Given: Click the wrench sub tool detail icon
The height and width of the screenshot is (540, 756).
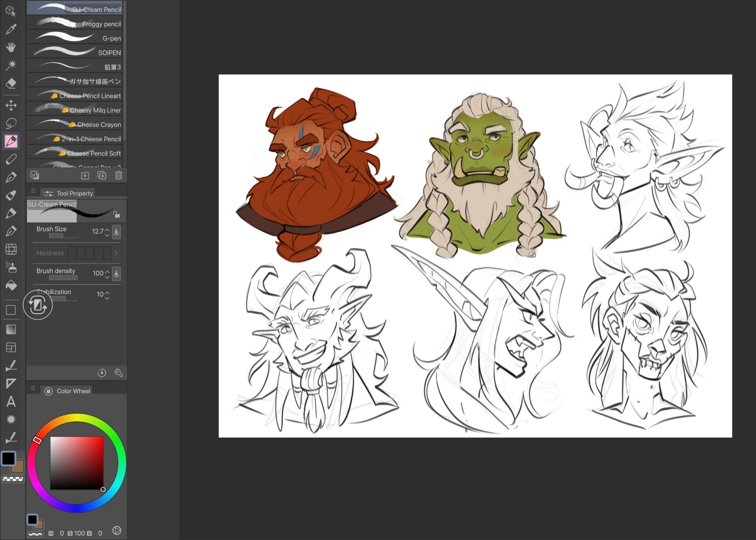Looking at the screenshot, I should point(118,373).
